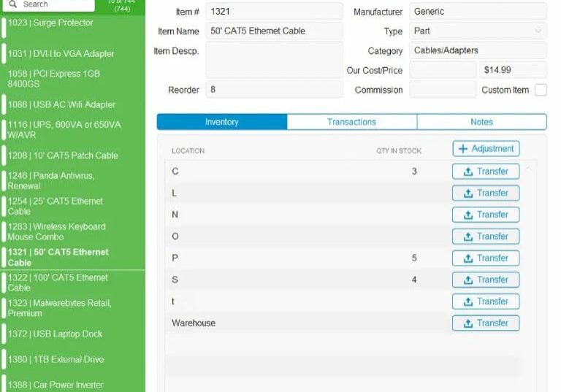Transfer stock from location N
561x392 pixels.
pos(486,215)
